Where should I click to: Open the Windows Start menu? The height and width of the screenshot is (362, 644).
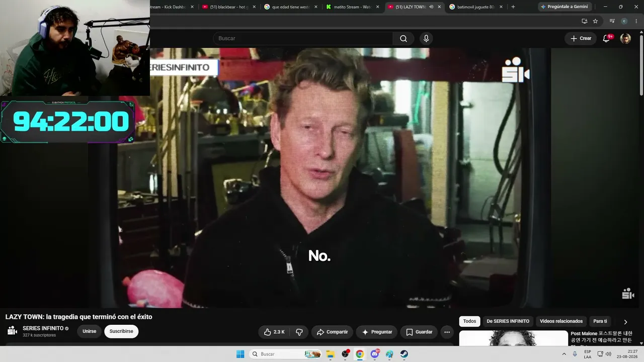240,354
